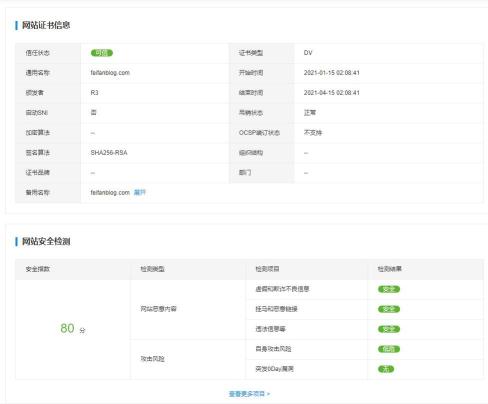Click the 挂马和恶意链接 detection item
The height and width of the screenshot is (404, 488).
[x=276, y=309]
